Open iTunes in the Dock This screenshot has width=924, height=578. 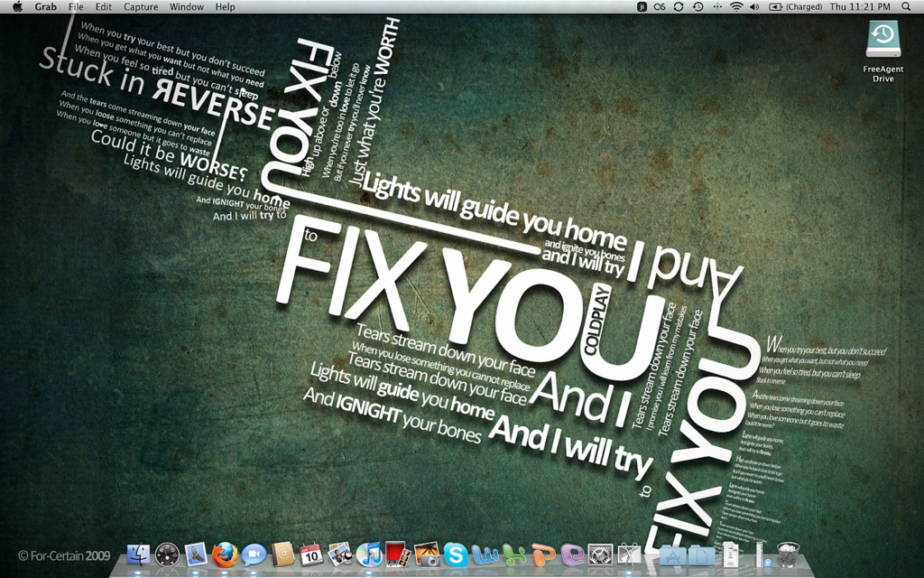[369, 555]
